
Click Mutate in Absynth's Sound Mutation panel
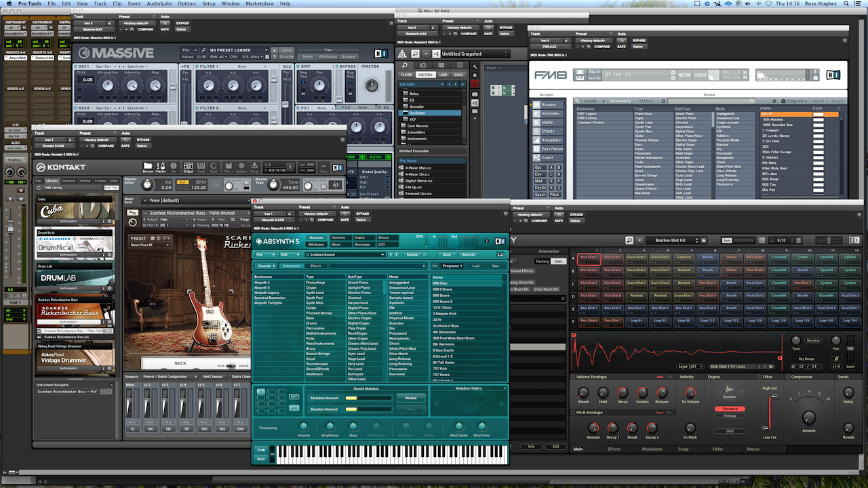411,399
